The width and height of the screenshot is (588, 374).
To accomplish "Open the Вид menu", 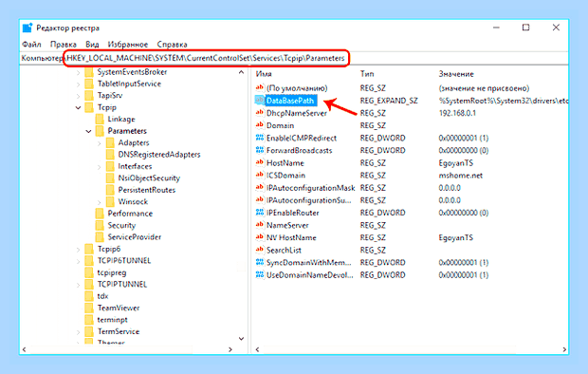I will click(x=92, y=45).
